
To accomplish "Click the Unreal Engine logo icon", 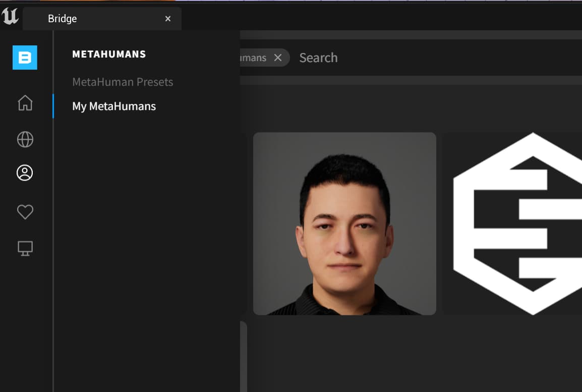I will tap(10, 16).
